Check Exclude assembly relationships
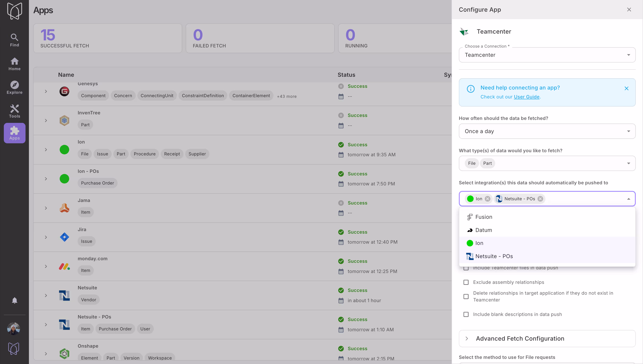The width and height of the screenshot is (643, 364). pos(466,282)
